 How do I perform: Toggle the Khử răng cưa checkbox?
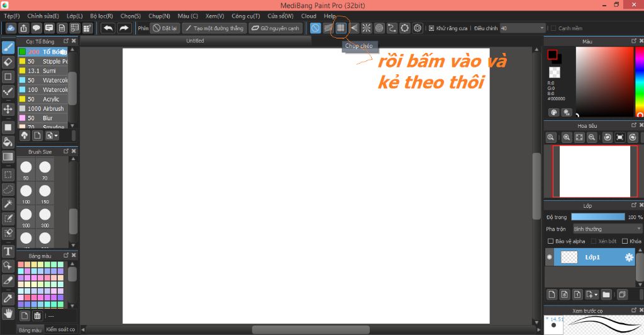coord(431,28)
